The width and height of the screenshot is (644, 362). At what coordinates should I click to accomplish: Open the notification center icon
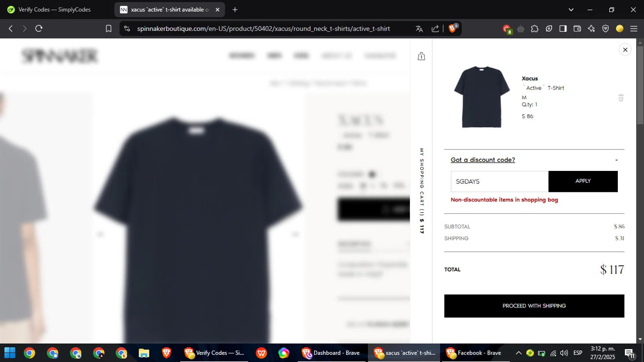[x=630, y=353]
